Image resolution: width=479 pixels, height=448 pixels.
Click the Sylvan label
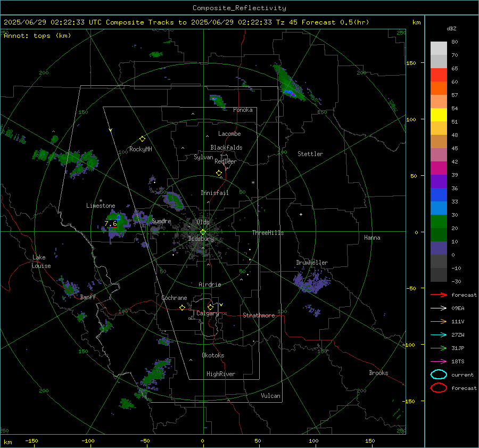point(203,157)
